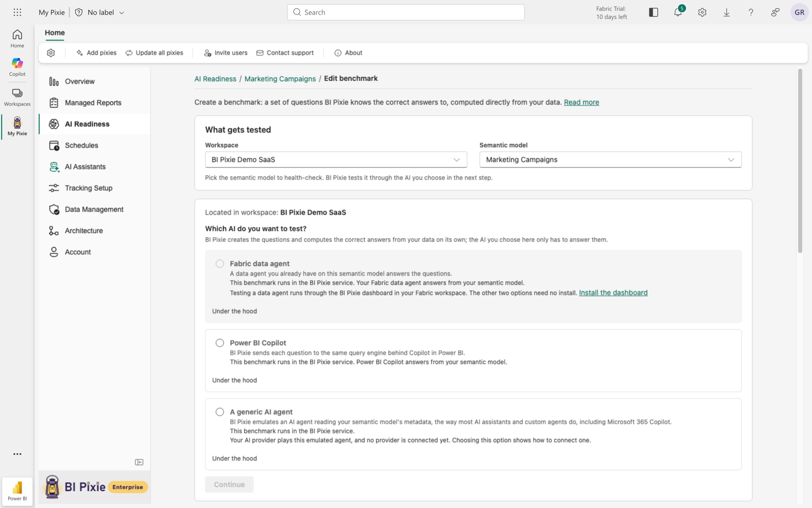This screenshot has height=508, width=812.
Task: Open Overview in the sidebar
Action: [94, 81]
